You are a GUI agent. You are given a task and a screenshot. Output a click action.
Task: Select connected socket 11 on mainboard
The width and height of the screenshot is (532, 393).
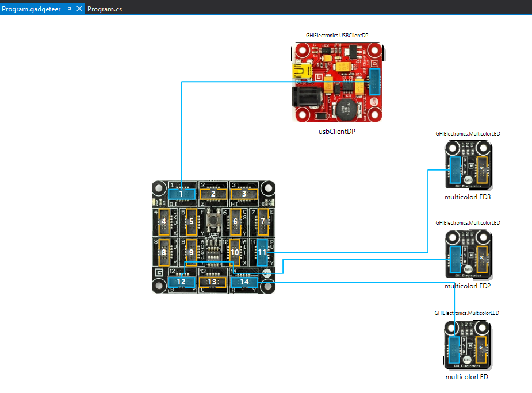[x=263, y=252]
